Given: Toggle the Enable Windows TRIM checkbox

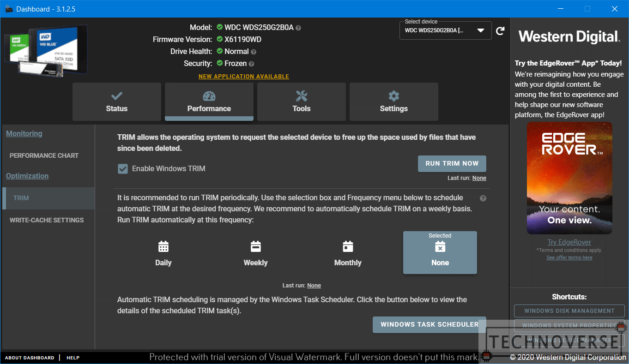Looking at the screenshot, I should (123, 169).
